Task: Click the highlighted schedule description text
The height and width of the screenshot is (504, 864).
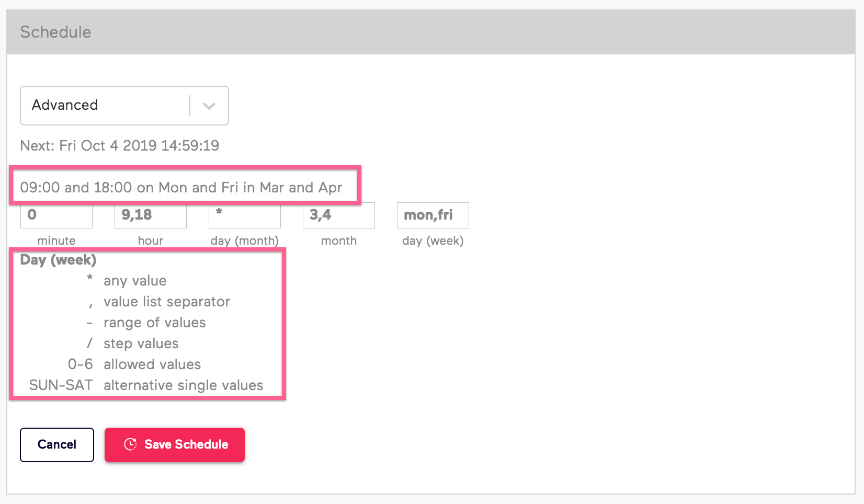Action: pos(180,187)
